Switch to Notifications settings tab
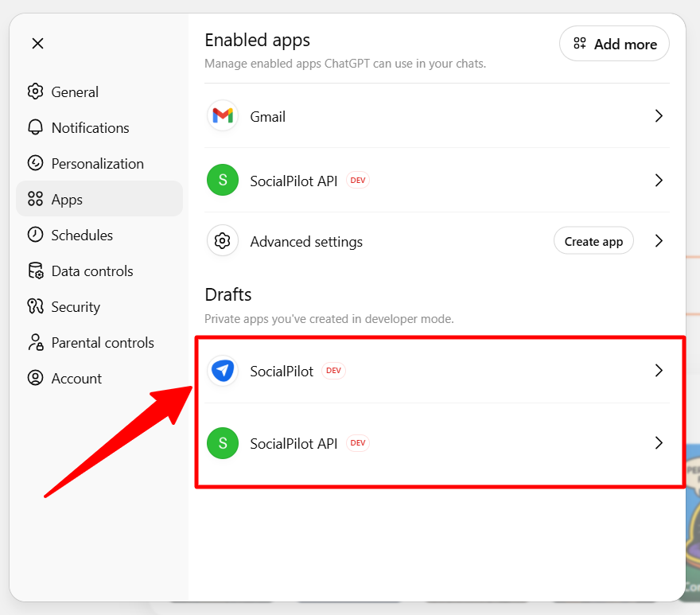Image resolution: width=700 pixels, height=615 pixels. pos(99,128)
